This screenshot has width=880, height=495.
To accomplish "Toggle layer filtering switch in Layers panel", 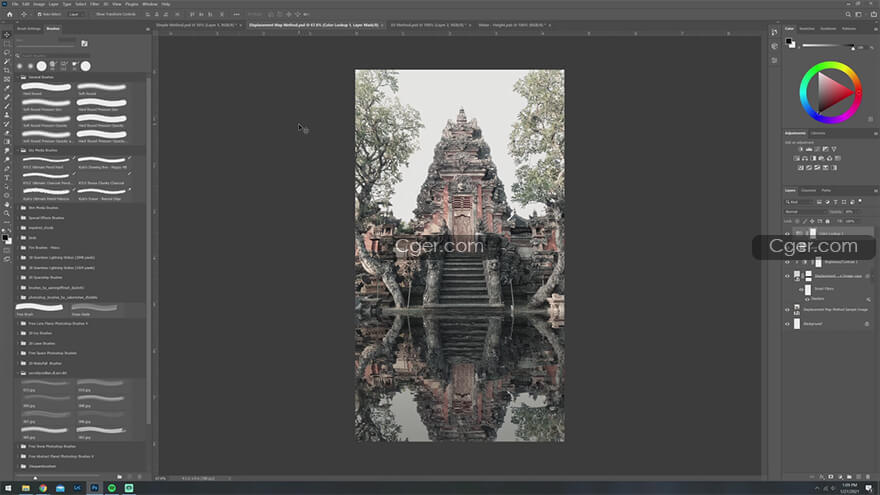I will (860, 201).
